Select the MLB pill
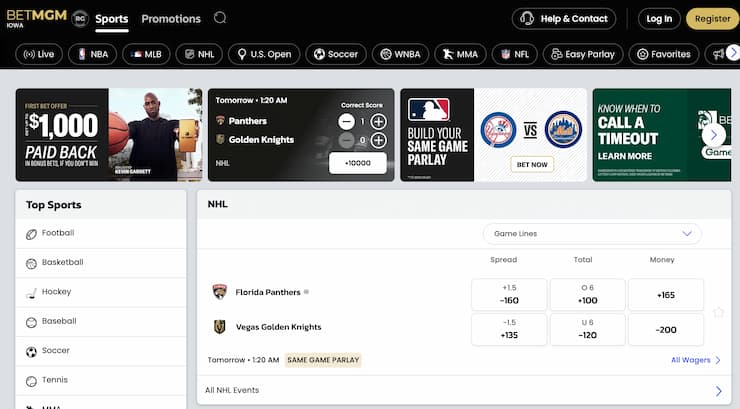 (x=146, y=54)
